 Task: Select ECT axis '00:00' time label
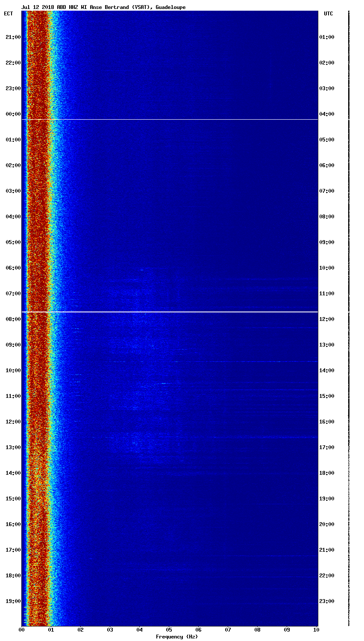tap(13, 114)
